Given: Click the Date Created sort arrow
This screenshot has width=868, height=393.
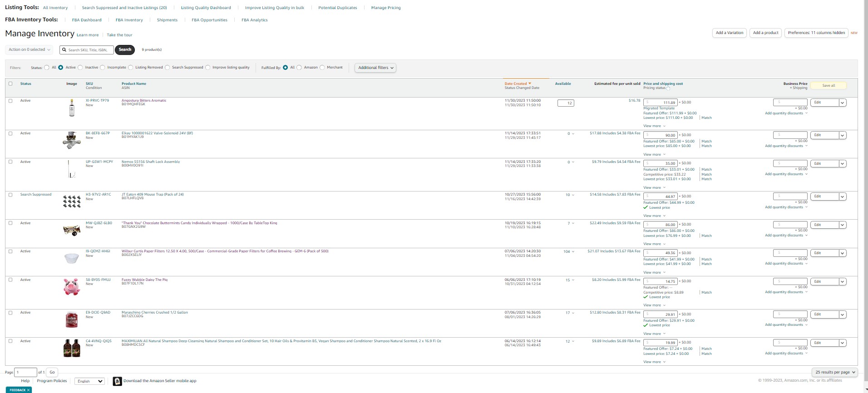Looking at the screenshot, I should point(530,84).
